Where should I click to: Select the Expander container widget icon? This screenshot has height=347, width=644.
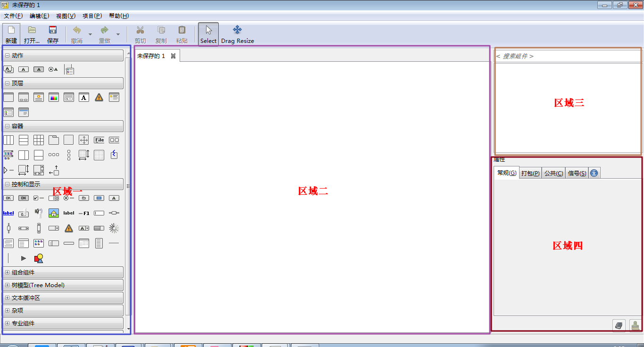[x=8, y=170]
